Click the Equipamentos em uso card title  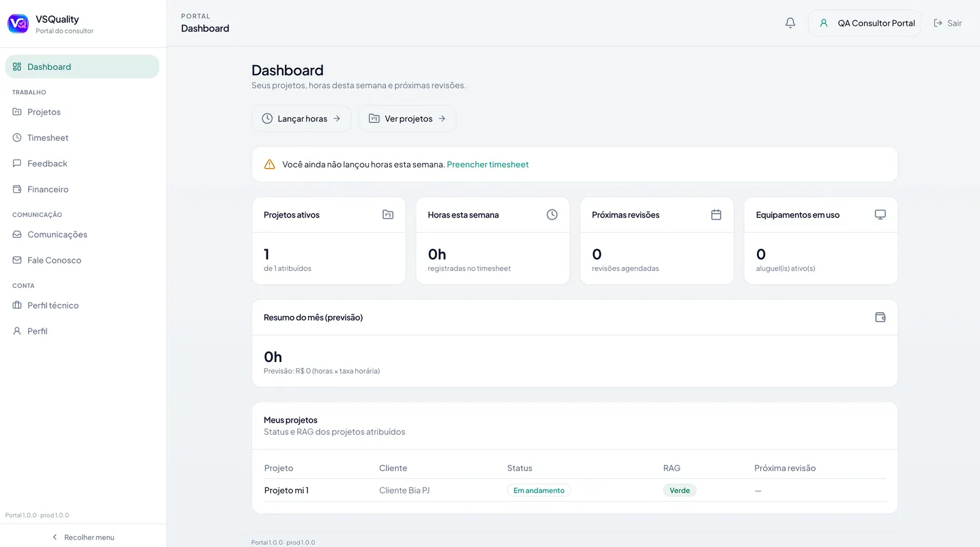797,215
